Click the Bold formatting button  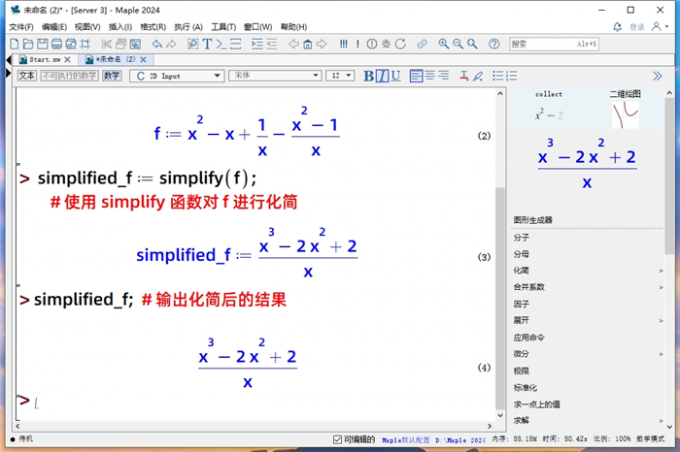[x=368, y=76]
